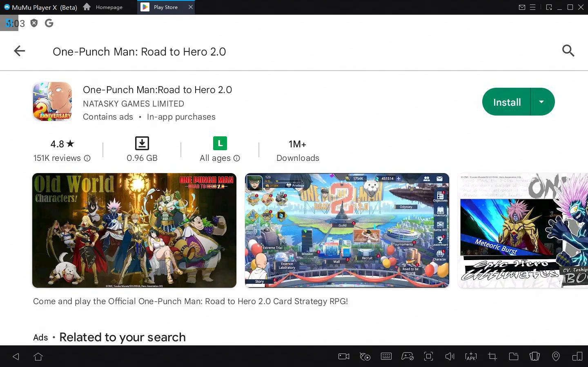Show info for 151K reviews rating
588x367 pixels.
pyautogui.click(x=87, y=158)
